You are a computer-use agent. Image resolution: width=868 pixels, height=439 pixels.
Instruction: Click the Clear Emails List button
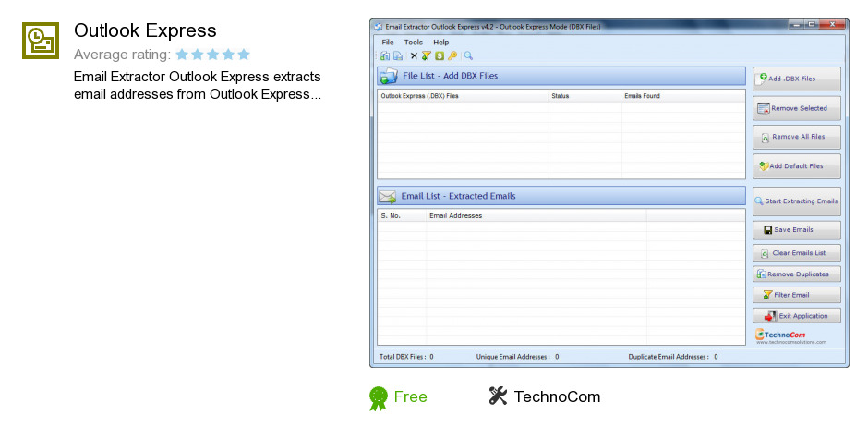[797, 252]
